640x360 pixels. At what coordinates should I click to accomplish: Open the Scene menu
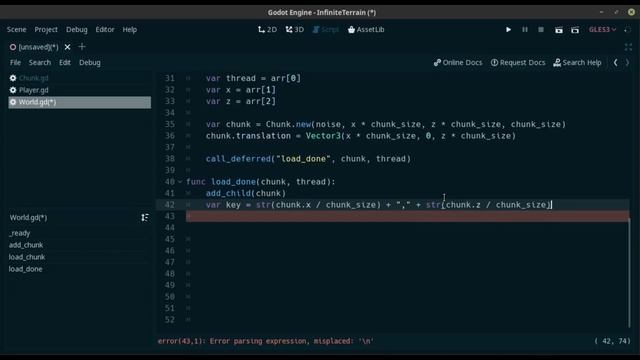[x=17, y=29]
